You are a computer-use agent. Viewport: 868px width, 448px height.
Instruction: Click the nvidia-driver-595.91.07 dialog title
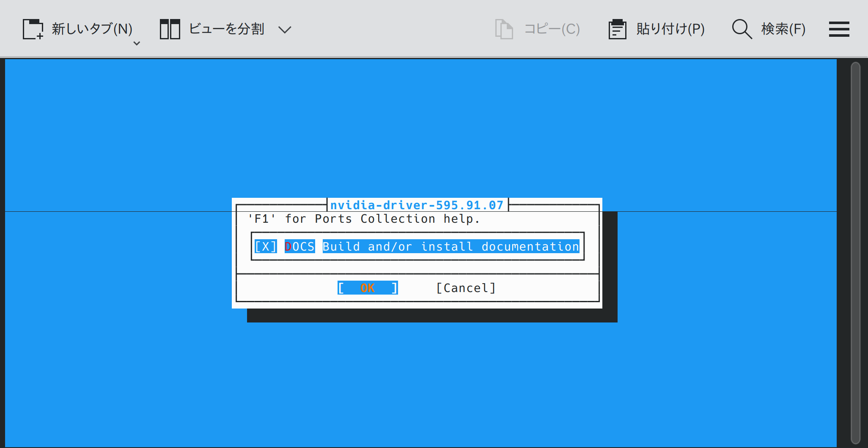click(x=417, y=205)
